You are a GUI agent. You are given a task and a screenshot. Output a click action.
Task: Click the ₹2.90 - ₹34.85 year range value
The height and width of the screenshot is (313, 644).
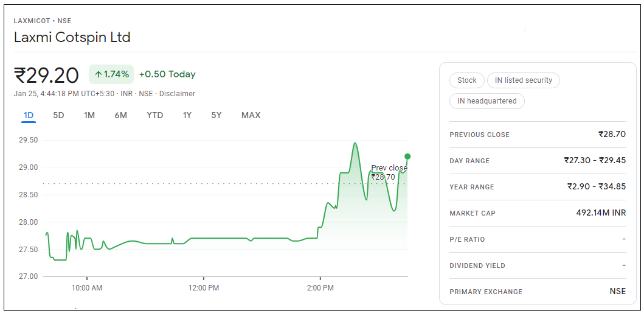point(597,187)
